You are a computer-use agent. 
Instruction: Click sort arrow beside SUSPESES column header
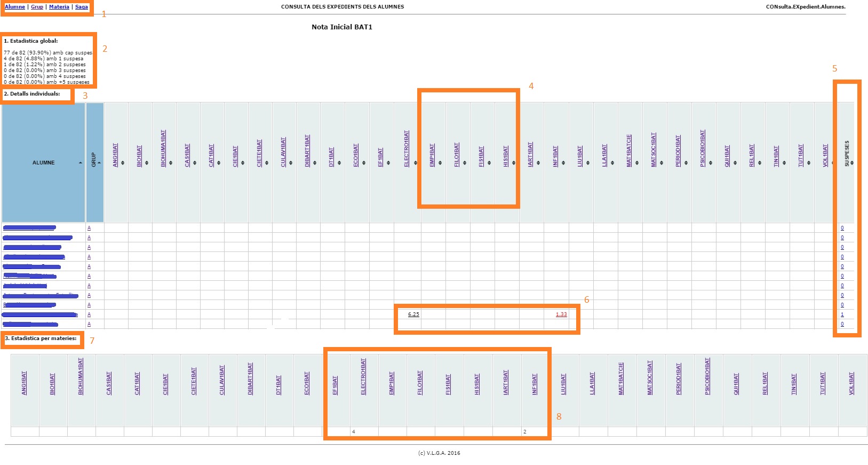click(852, 163)
